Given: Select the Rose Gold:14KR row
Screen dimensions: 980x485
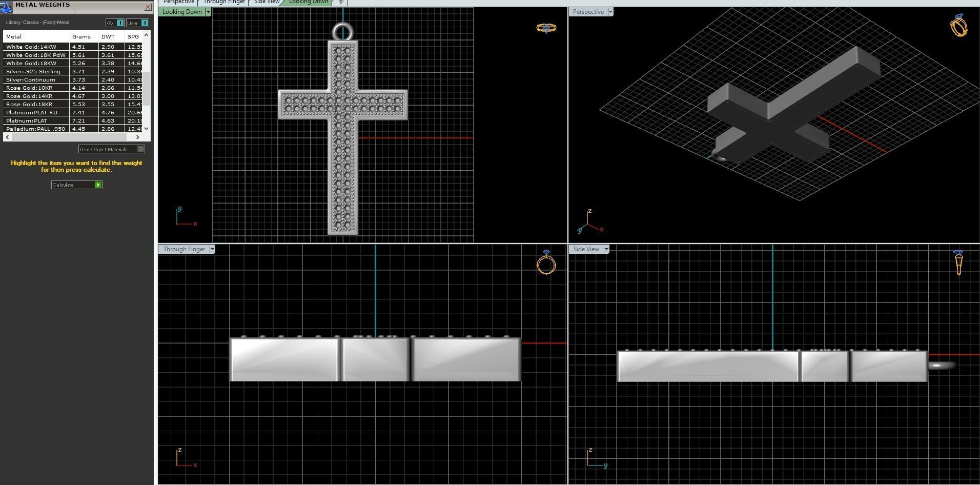Looking at the screenshot, I should point(73,96).
